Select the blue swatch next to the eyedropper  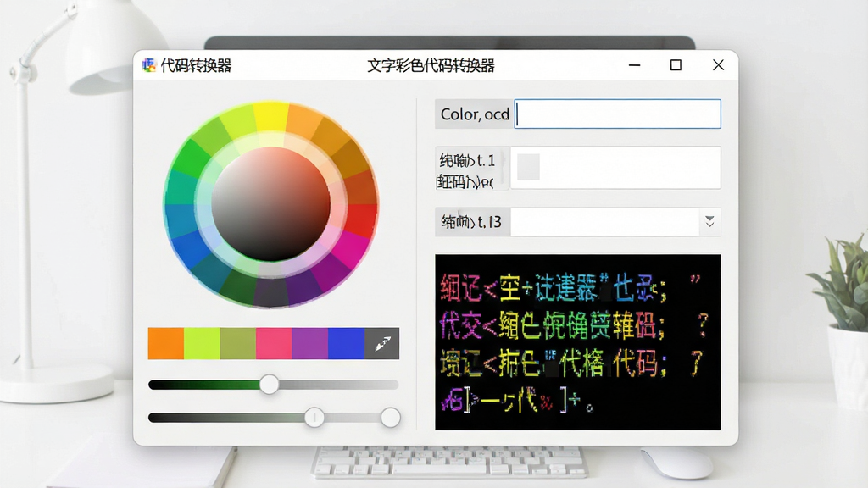[x=346, y=344]
